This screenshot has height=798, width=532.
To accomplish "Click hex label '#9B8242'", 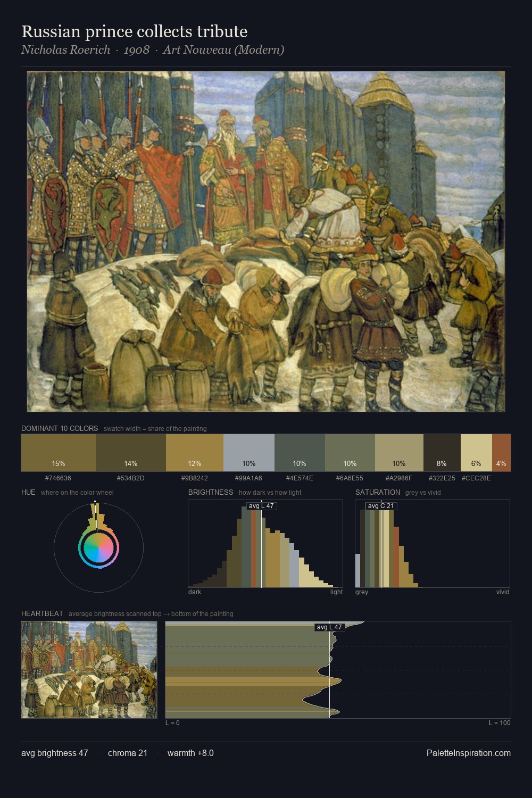I will tap(195, 478).
